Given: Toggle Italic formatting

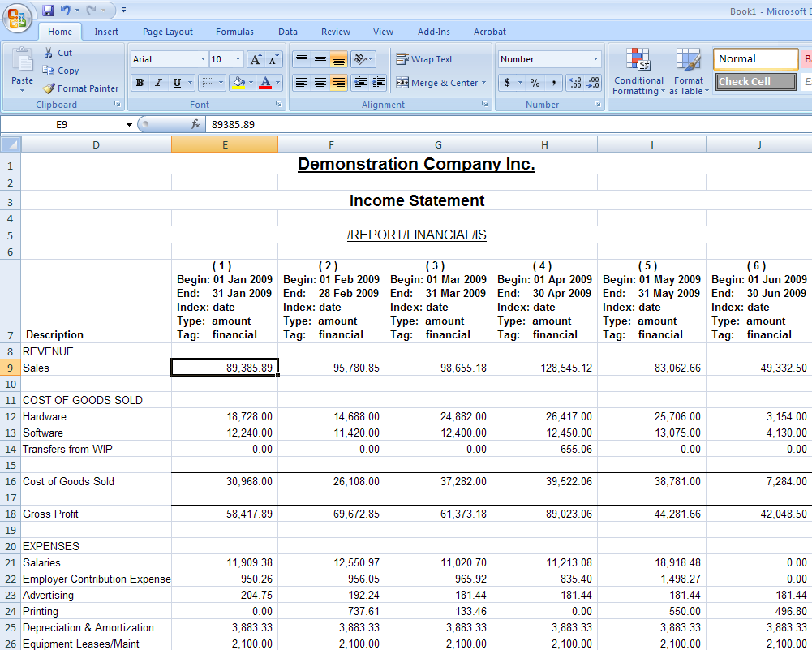Looking at the screenshot, I should click(158, 83).
